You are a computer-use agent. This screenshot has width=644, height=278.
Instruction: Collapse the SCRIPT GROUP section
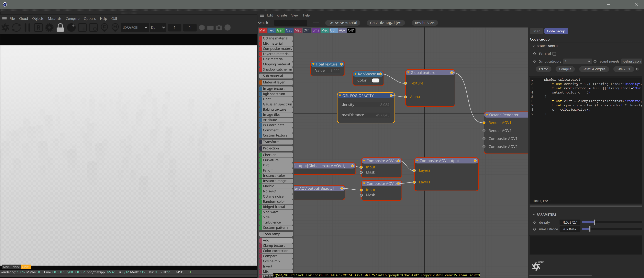[534, 46]
